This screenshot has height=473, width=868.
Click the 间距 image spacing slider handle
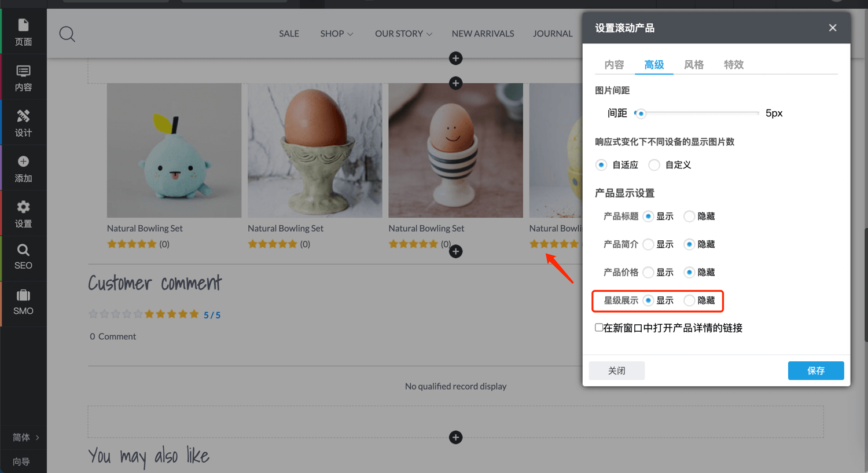click(640, 113)
